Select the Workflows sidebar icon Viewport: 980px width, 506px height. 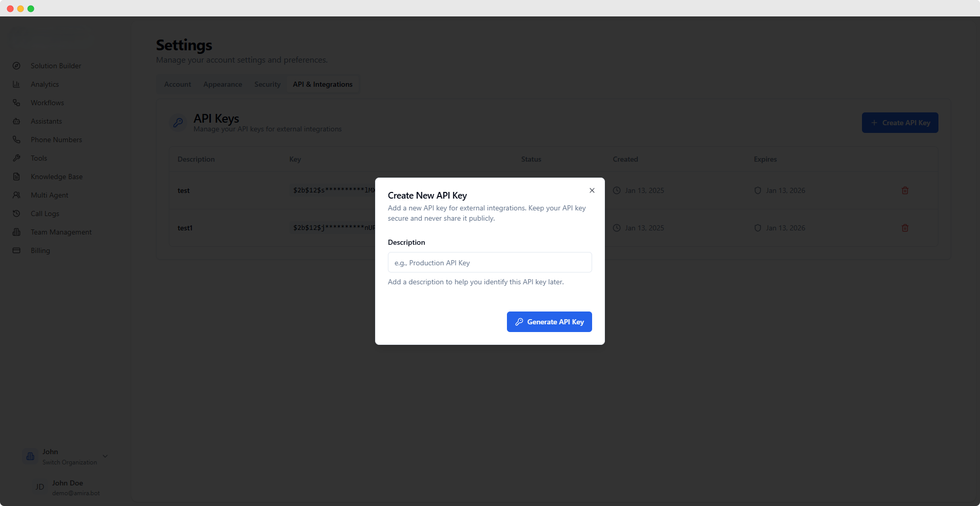16,102
